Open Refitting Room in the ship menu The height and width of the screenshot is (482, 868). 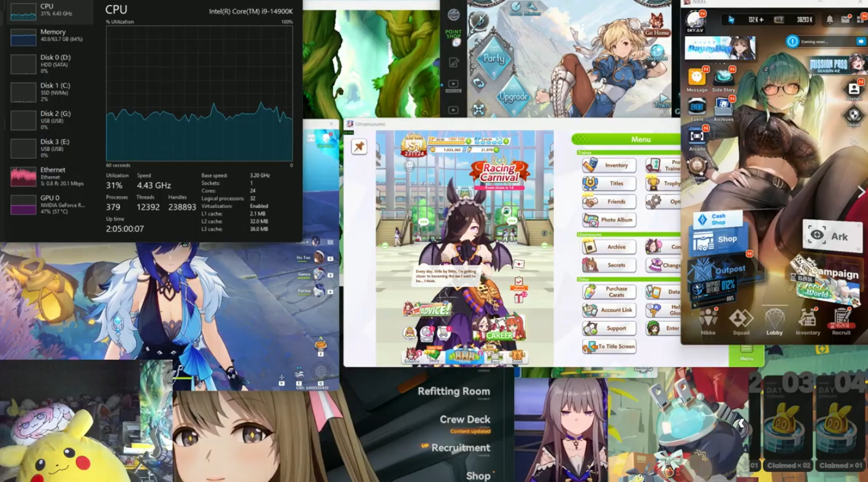tap(454, 391)
